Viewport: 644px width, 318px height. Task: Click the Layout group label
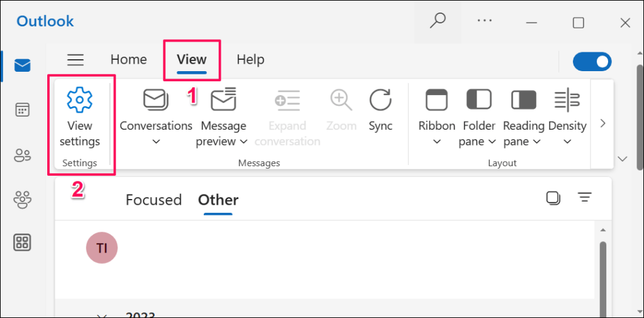click(x=502, y=163)
